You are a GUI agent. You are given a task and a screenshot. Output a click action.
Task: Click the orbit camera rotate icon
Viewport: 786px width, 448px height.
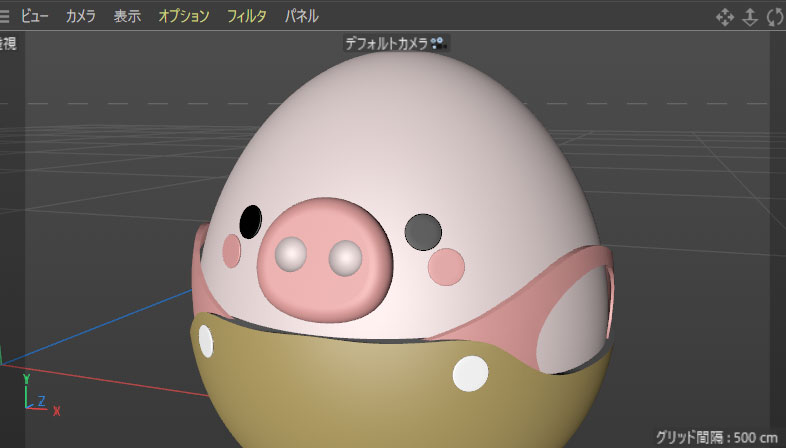775,17
